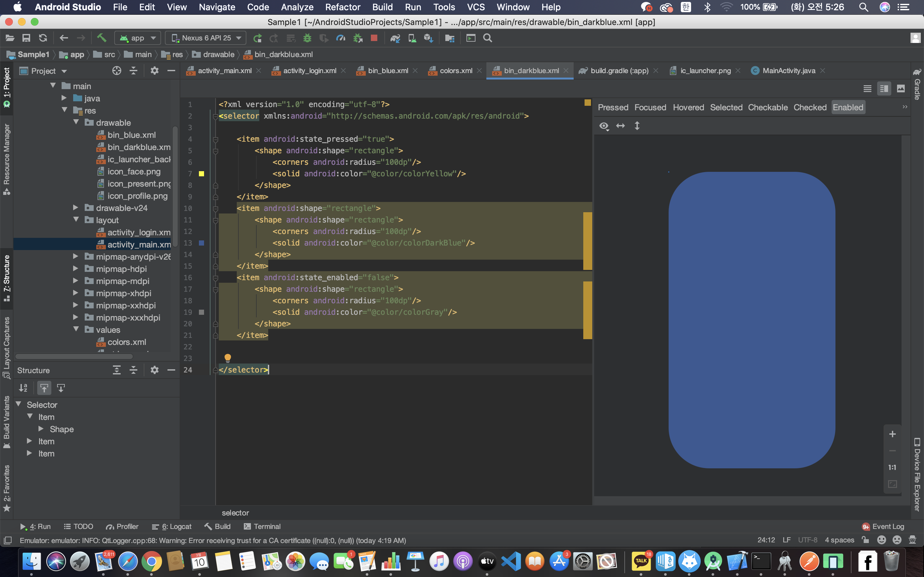Open the Nexus 6 API 25 device dropdown

206,38
